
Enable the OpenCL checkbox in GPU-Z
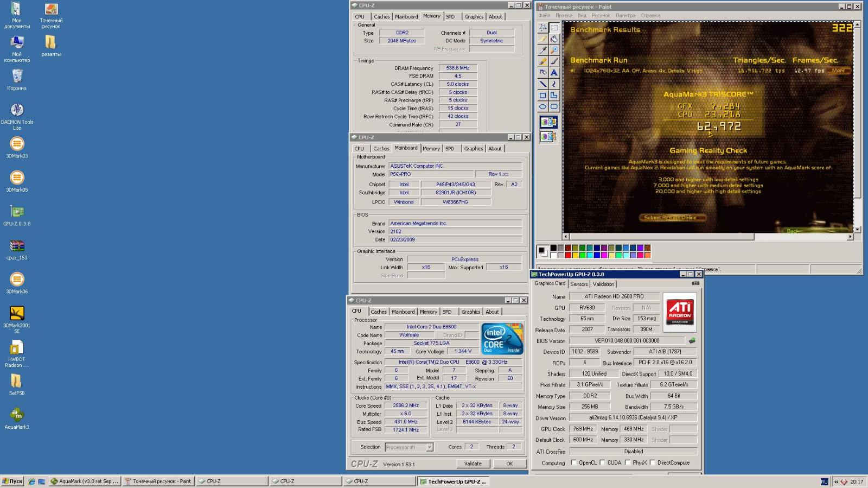click(574, 462)
